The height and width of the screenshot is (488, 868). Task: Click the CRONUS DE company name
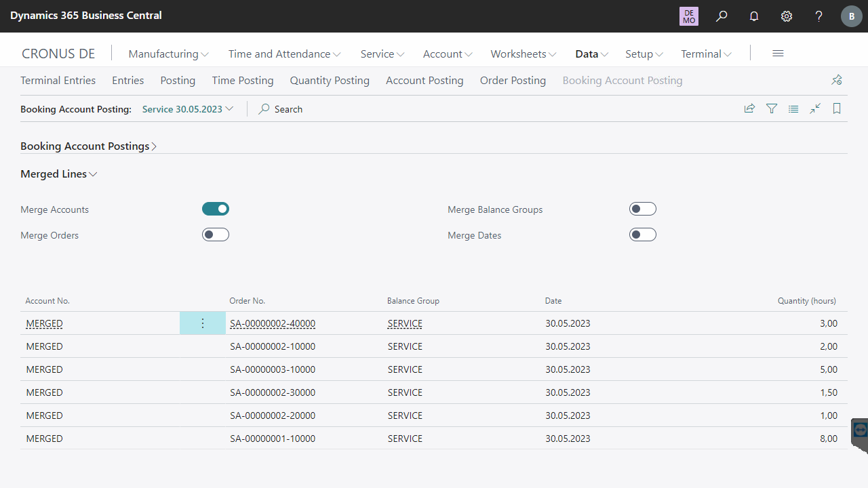58,54
